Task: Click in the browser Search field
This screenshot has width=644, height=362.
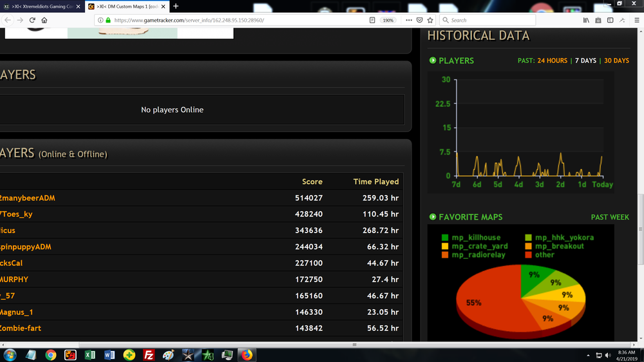Action: coord(489,20)
